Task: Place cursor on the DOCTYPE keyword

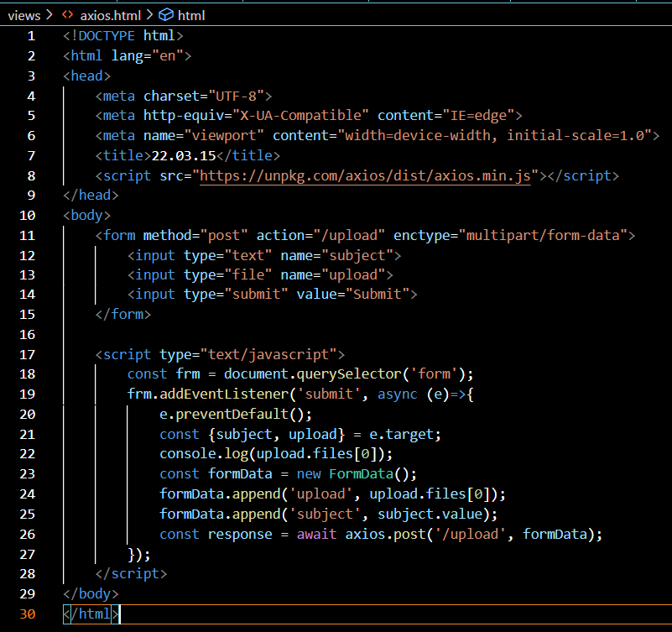Action: coord(107,35)
